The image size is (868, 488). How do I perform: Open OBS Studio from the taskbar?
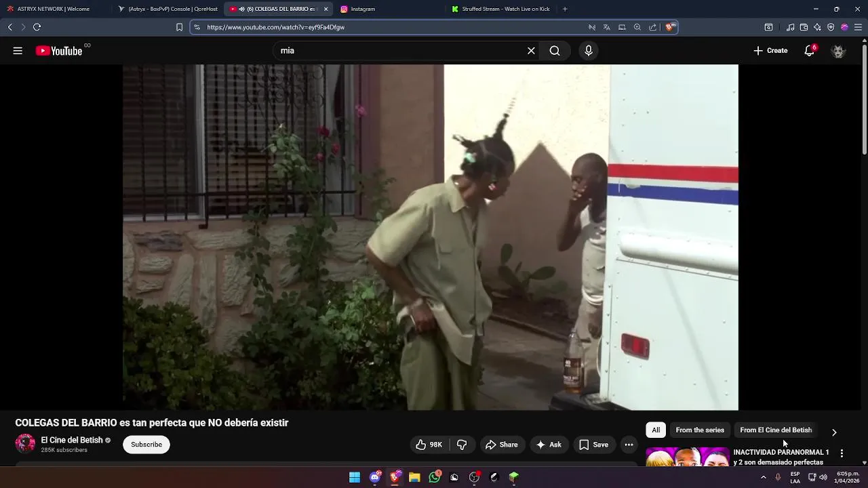click(x=474, y=477)
